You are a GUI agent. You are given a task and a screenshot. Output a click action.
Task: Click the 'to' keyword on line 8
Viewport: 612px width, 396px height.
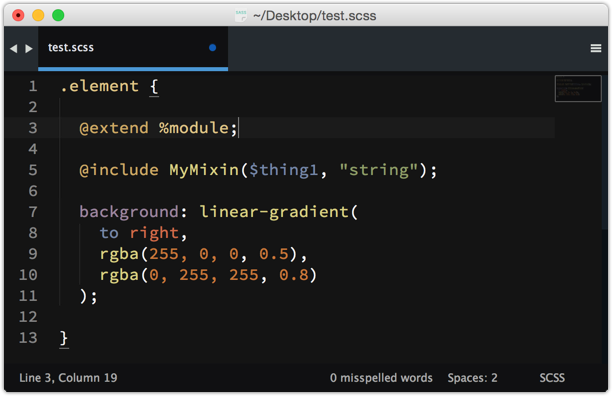click(x=109, y=233)
